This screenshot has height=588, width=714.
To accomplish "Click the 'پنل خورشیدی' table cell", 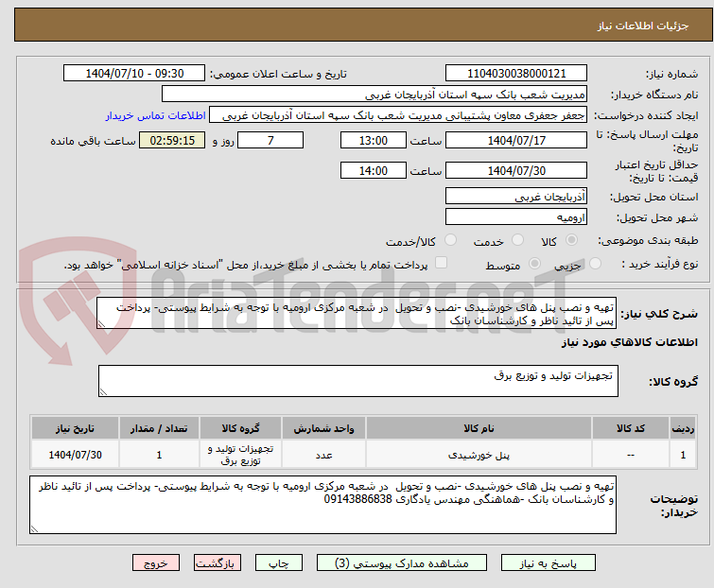I will pos(479,455).
